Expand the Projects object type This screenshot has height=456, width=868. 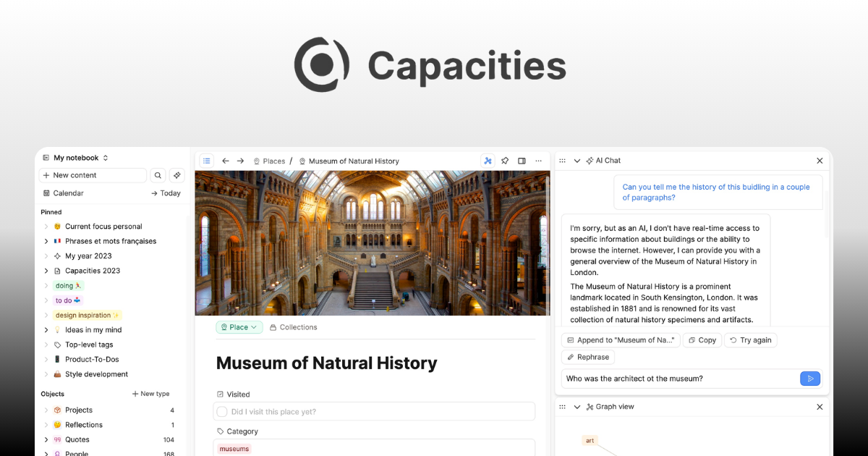[x=46, y=410]
